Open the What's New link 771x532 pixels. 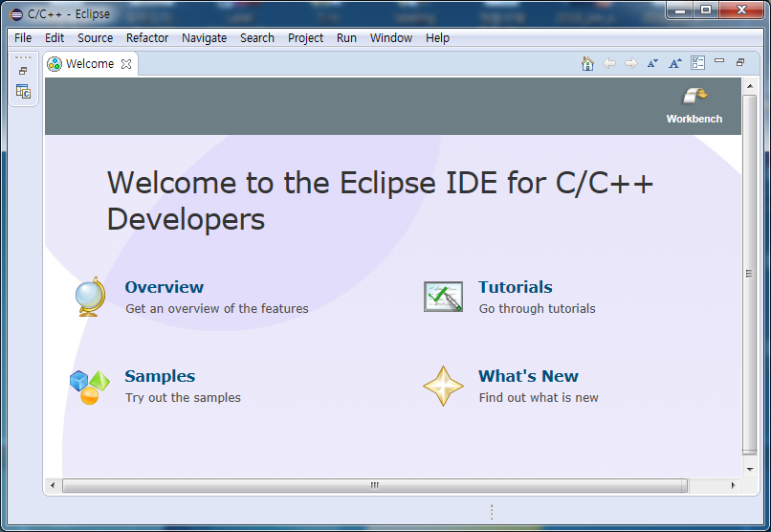pyautogui.click(x=529, y=376)
